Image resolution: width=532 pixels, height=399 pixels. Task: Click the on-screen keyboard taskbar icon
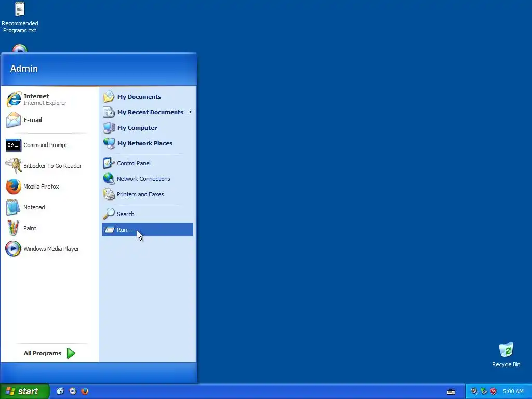pos(451,392)
